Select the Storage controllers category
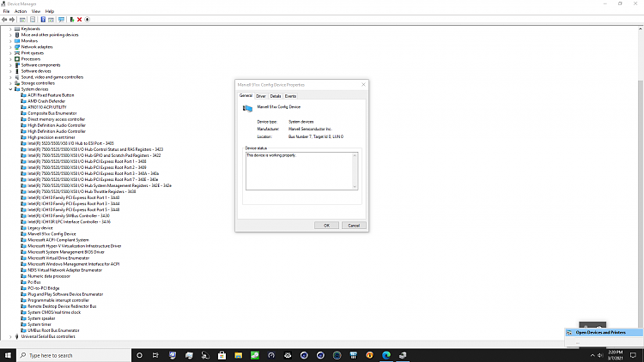Image resolution: width=644 pixels, height=362 pixels. tap(38, 83)
